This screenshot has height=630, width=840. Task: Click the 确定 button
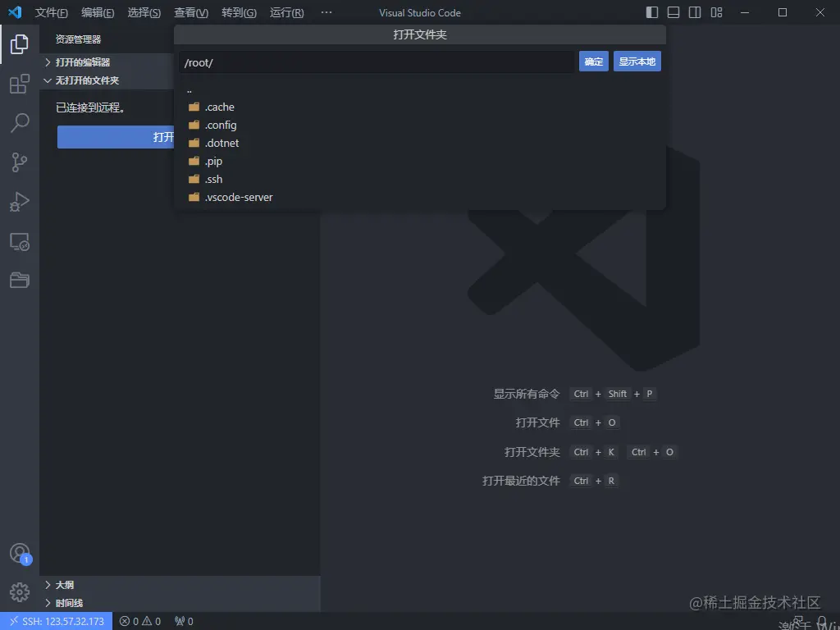[x=594, y=62]
